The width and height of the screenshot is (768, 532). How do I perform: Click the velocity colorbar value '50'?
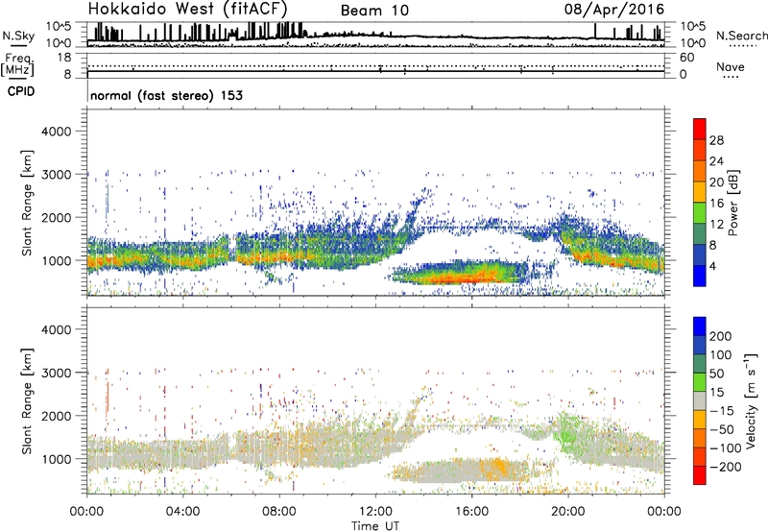718,374
